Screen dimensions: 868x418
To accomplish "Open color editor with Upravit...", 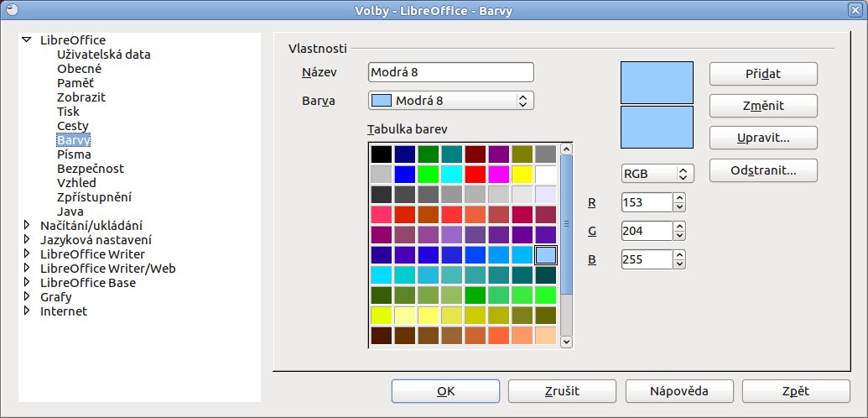I will coord(763,138).
